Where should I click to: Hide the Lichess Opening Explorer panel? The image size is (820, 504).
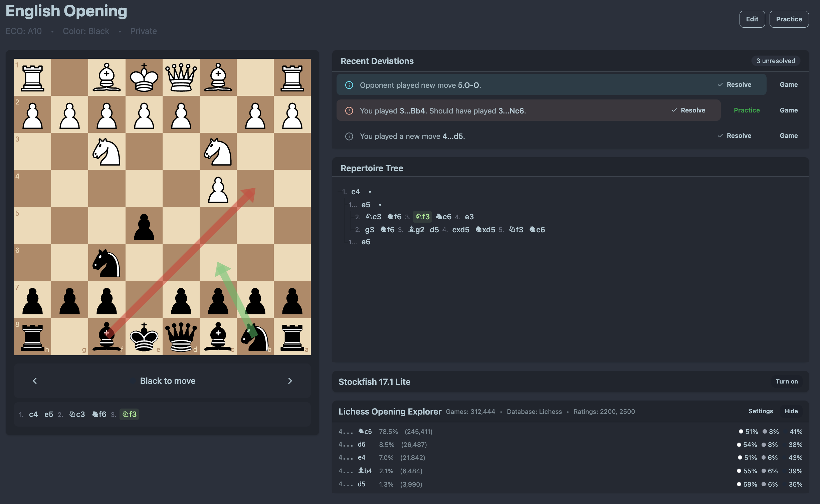(791, 411)
